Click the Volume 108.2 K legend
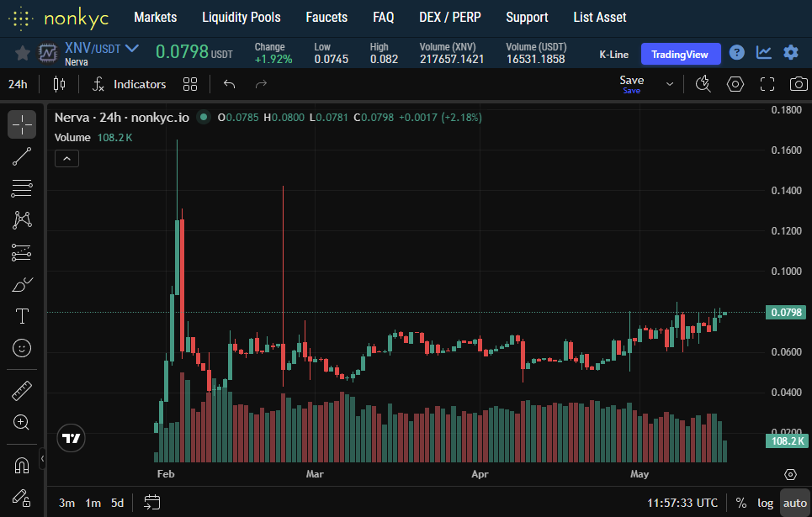812x517 pixels. [93, 138]
